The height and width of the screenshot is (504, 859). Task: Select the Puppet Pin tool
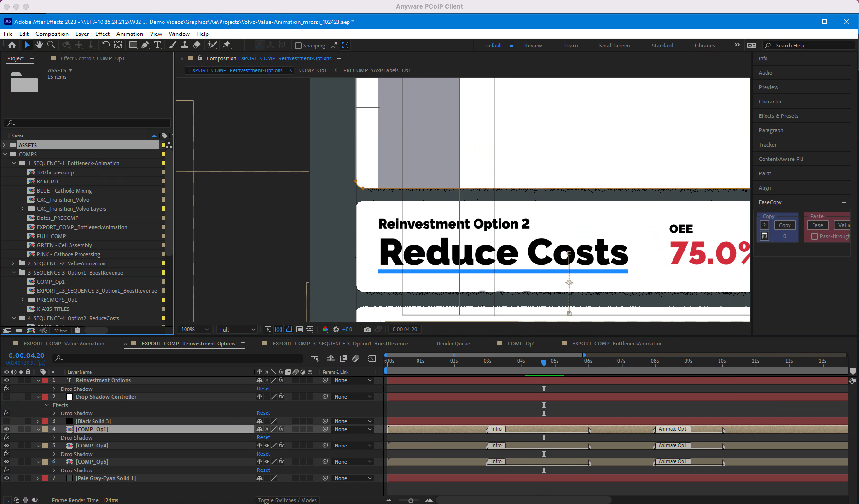point(227,45)
